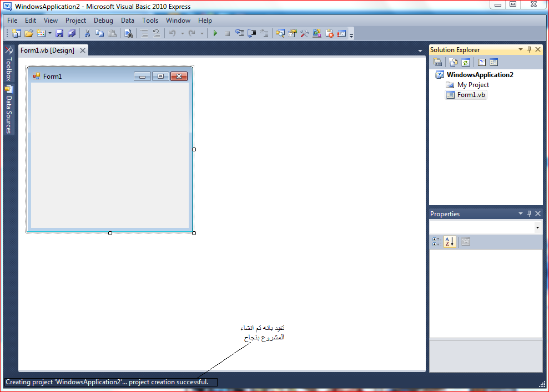Open Properties Window from toolbar icon
Image resolution: width=549 pixels, height=392 pixels.
click(x=293, y=33)
